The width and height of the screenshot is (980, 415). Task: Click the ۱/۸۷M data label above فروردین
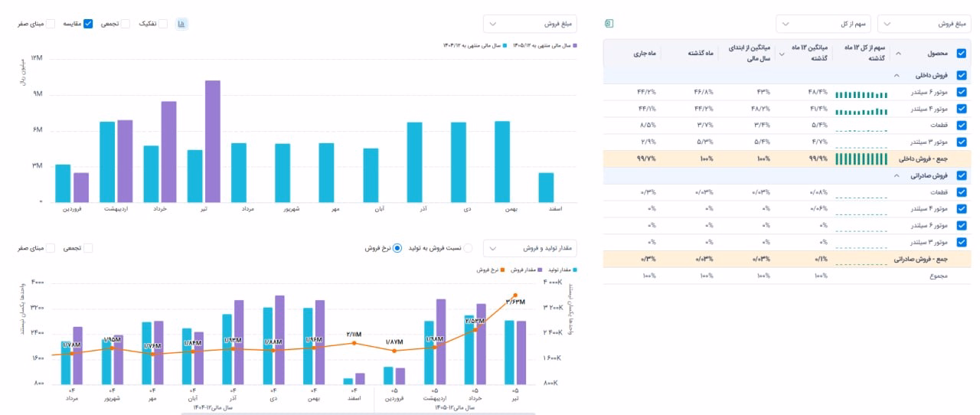pyautogui.click(x=394, y=341)
